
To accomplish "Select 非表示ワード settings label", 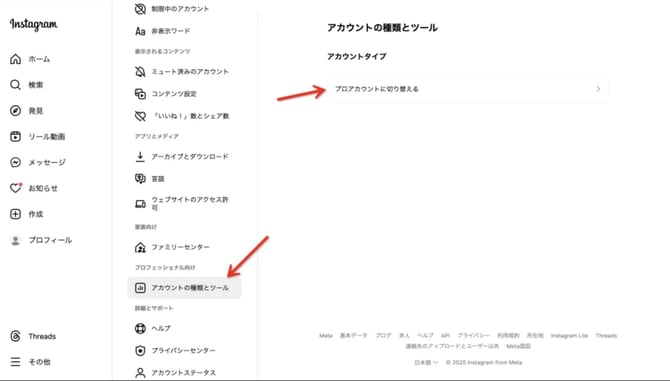I will pos(171,31).
